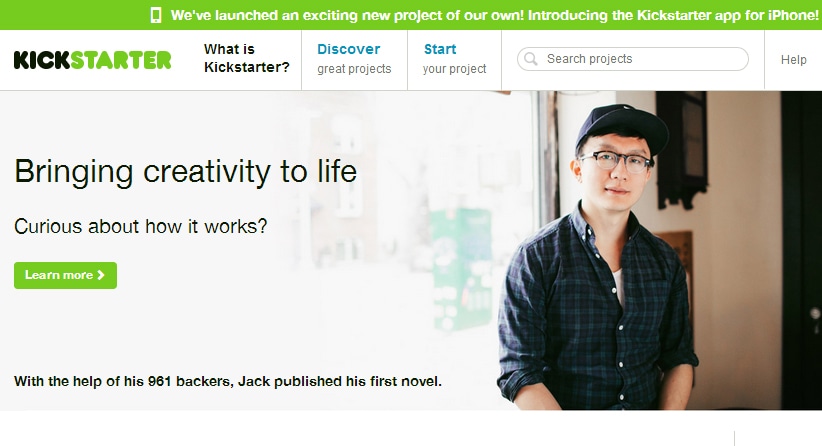The width and height of the screenshot is (822, 446).
Task: Click the magnifying glass search icon
Action: point(531,59)
